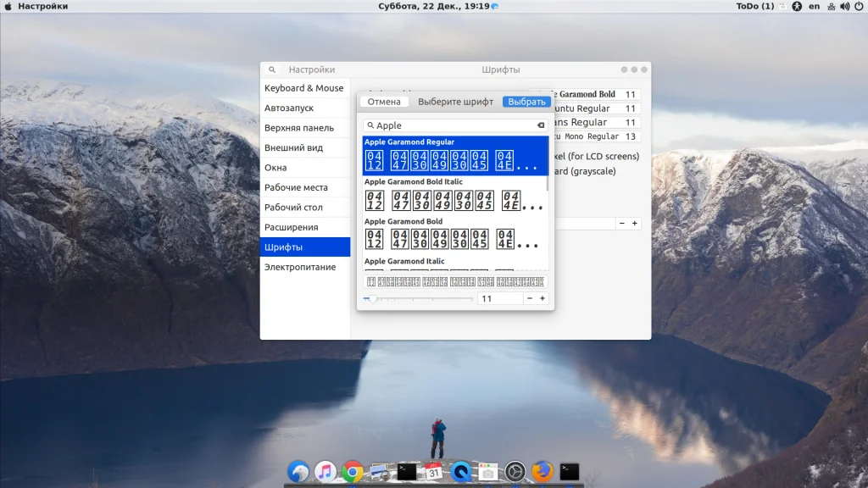The image size is (868, 488).
Task: Open Google Chrome from the dock
Action: pyautogui.click(x=353, y=472)
